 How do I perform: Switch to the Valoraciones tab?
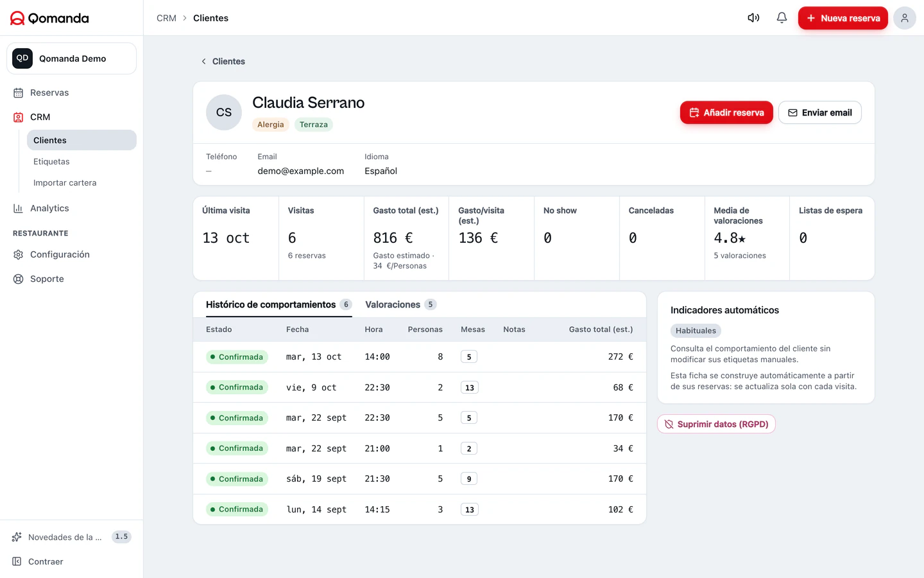click(x=401, y=304)
